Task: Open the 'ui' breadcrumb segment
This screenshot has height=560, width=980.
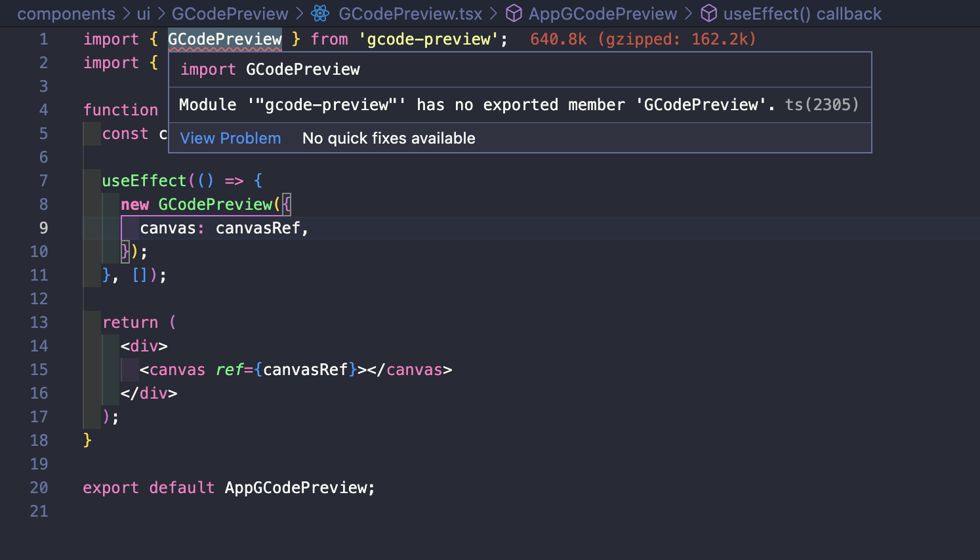Action: click(144, 14)
